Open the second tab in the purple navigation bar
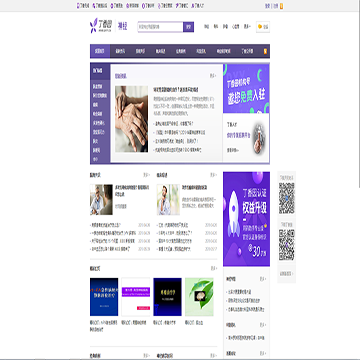 120,51
